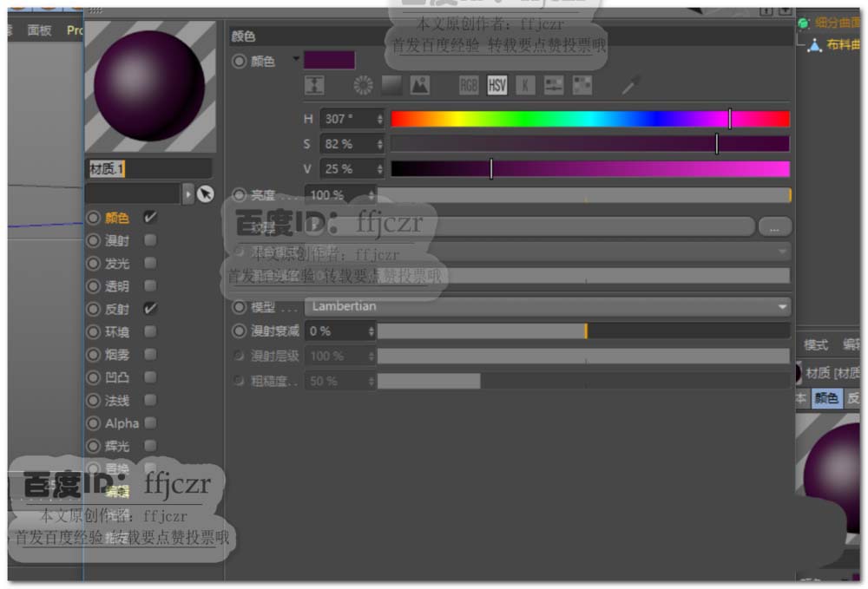Enable the Alpha channel checkbox
868x589 pixels.
[x=149, y=423]
